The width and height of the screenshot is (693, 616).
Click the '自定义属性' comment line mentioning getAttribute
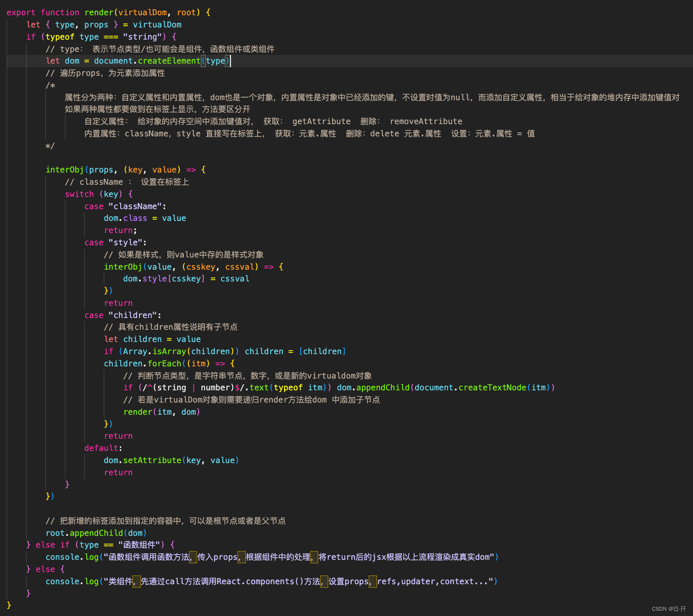pos(273,122)
